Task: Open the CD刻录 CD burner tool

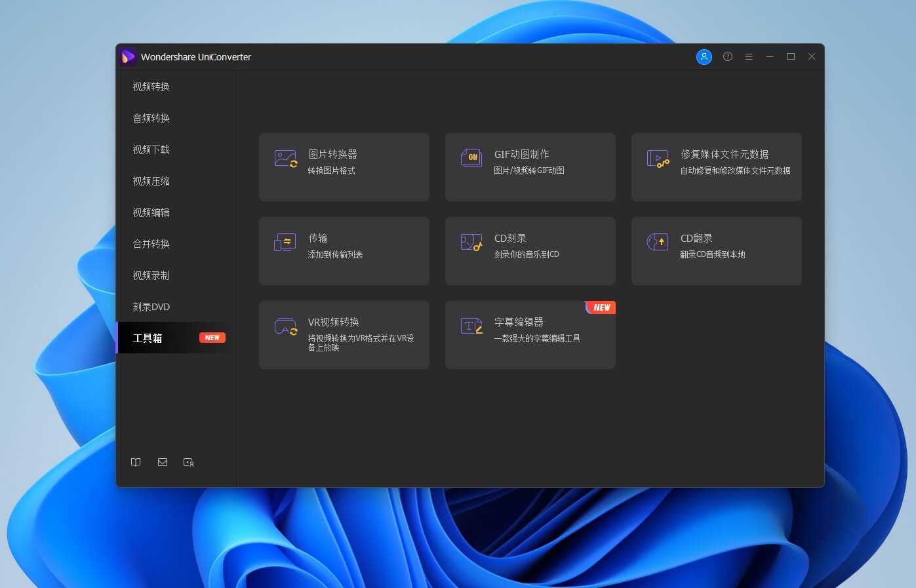Action: [x=530, y=250]
